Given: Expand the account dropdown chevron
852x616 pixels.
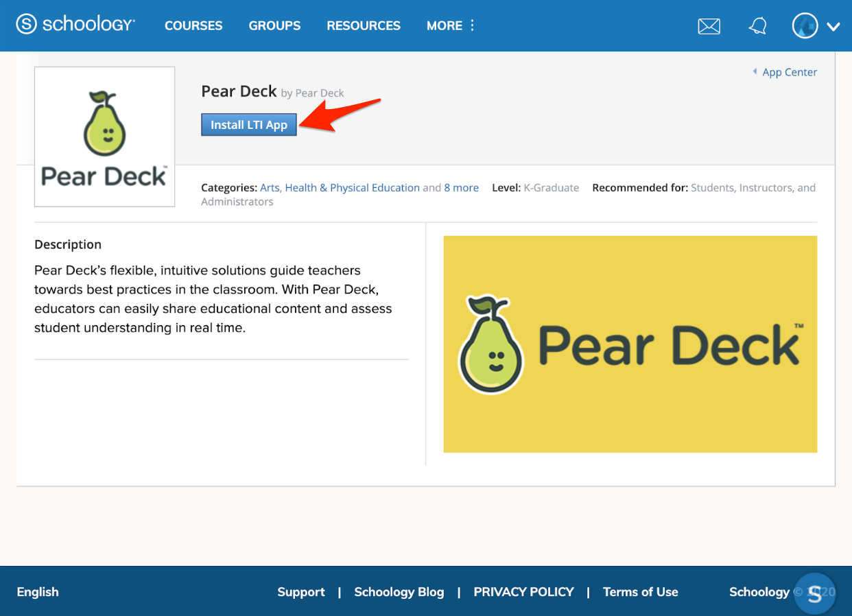Looking at the screenshot, I should [833, 27].
